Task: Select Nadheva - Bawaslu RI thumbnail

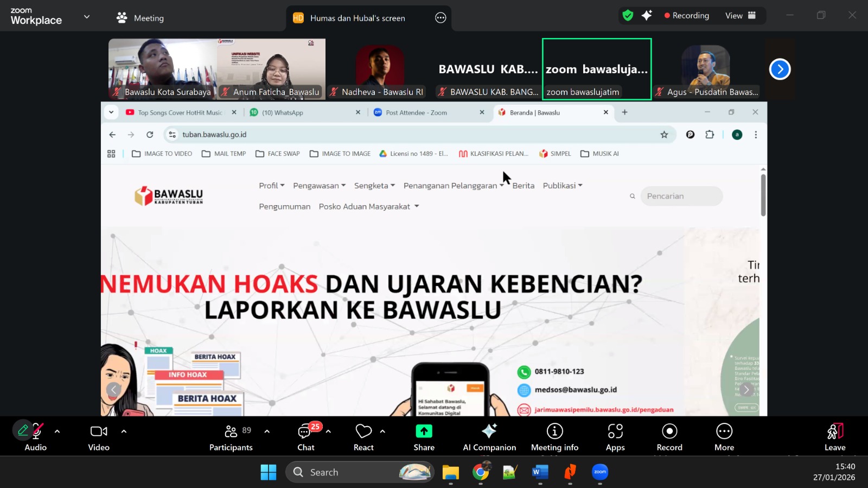Action: pyautogui.click(x=380, y=69)
